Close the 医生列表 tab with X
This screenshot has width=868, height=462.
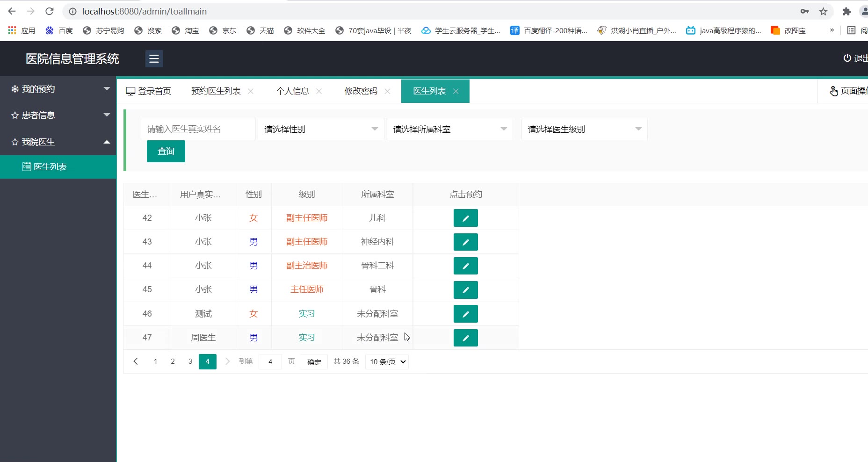pos(456,91)
